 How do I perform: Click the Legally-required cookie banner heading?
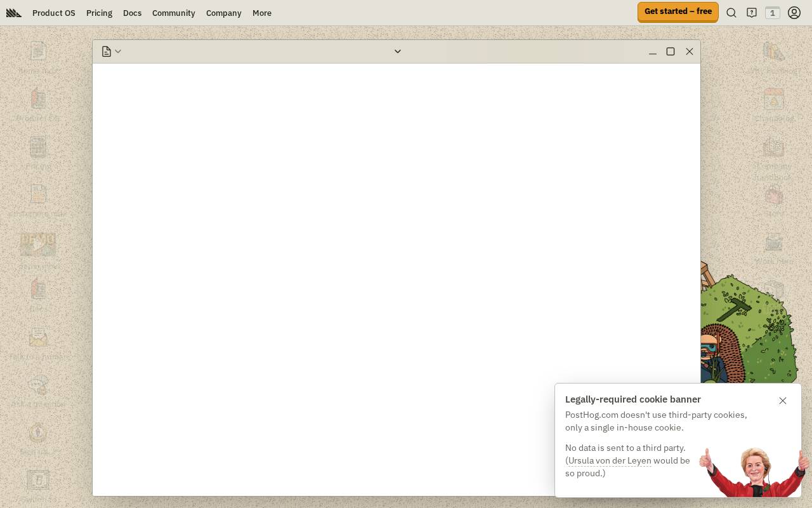click(x=633, y=399)
